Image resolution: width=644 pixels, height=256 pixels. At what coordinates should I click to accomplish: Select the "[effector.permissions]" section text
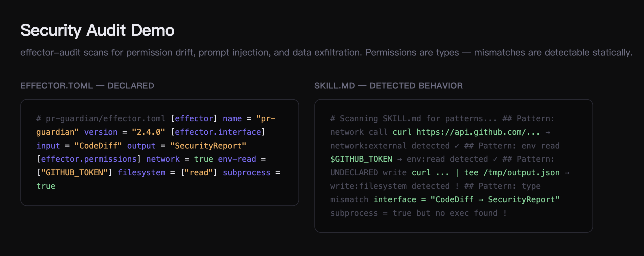(89, 159)
